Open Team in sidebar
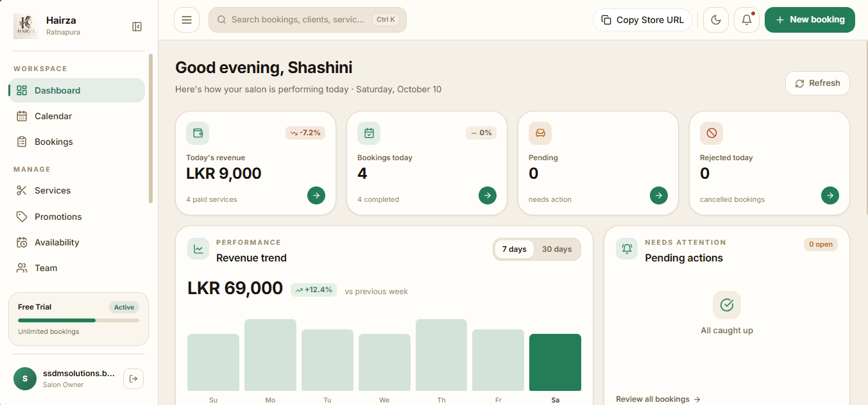This screenshot has height=405, width=868. 77,268
